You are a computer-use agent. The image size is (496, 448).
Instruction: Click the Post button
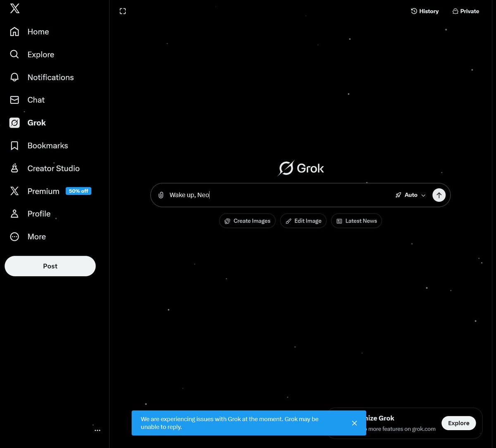50,266
